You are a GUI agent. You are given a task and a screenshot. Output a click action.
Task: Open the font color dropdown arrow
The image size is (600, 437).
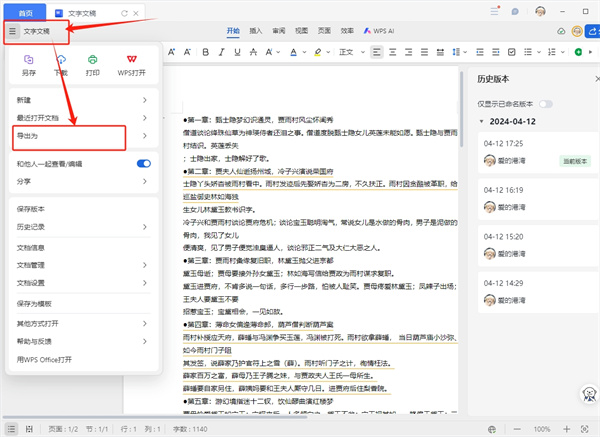(x=304, y=52)
